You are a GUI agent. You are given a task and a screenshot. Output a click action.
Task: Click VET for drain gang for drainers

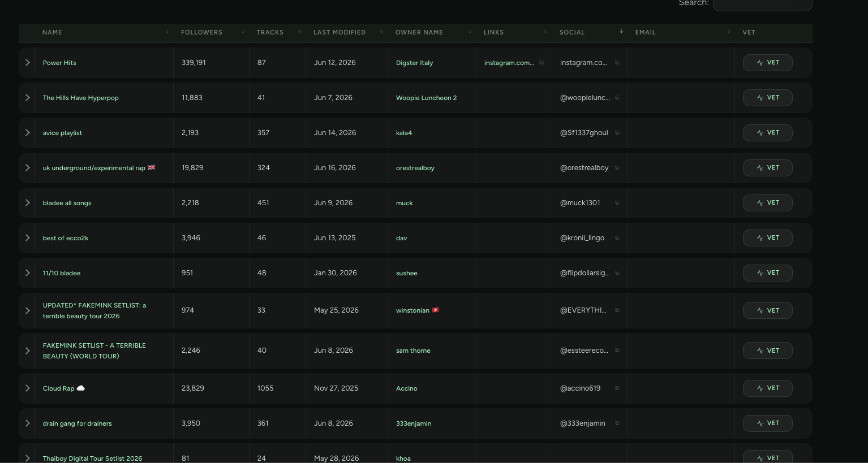click(767, 423)
